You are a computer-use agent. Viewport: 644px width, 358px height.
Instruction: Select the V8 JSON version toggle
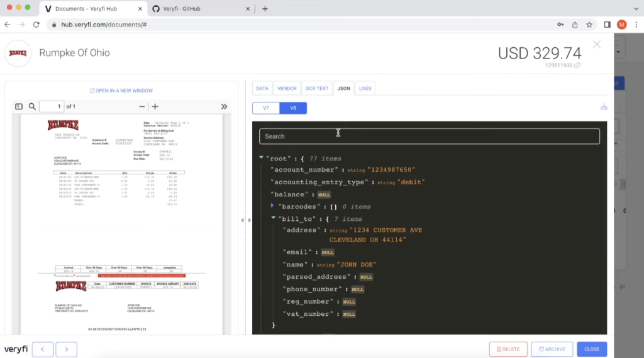(x=293, y=108)
